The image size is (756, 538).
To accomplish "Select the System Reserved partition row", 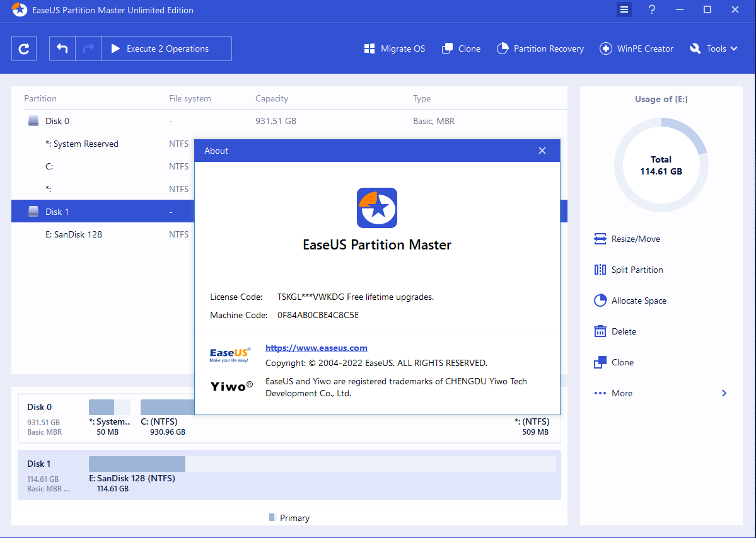I will pos(103,144).
